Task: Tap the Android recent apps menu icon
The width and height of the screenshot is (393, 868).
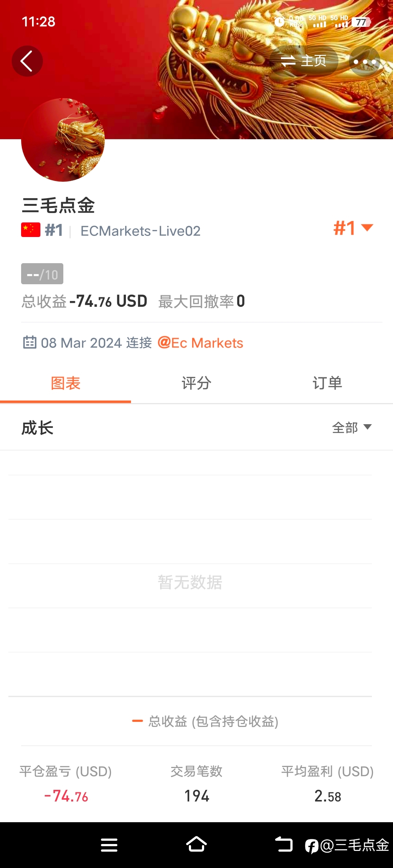Action: pos(109,845)
